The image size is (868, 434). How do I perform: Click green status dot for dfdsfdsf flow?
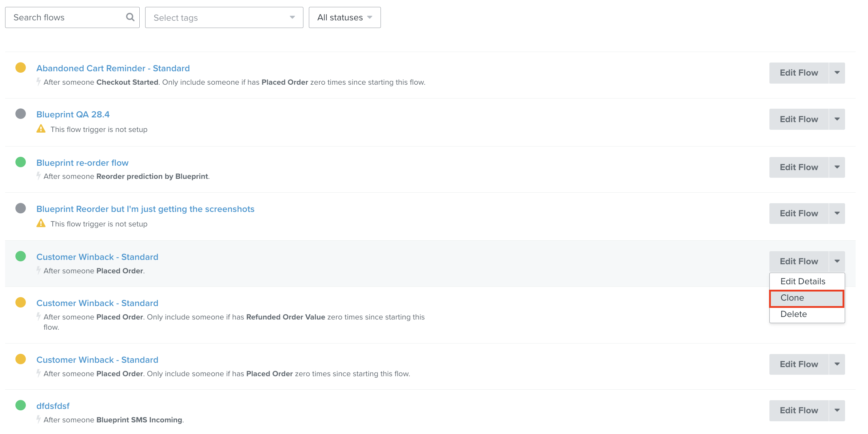[x=21, y=405]
